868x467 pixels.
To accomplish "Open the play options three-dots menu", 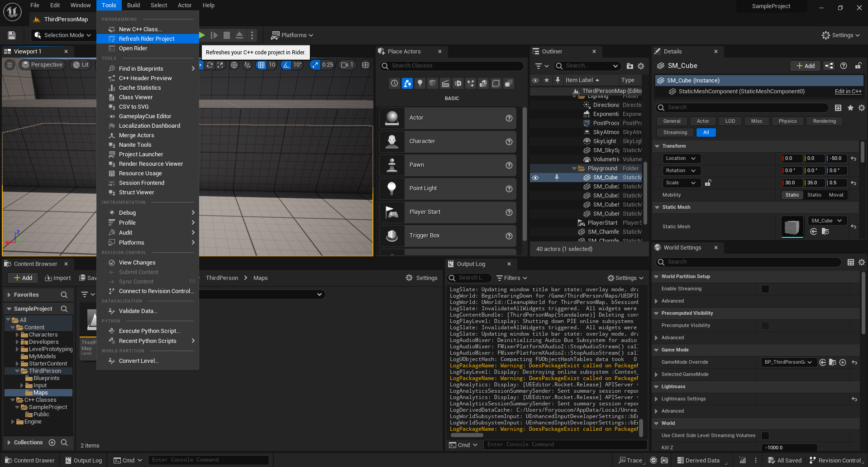I will (253, 35).
